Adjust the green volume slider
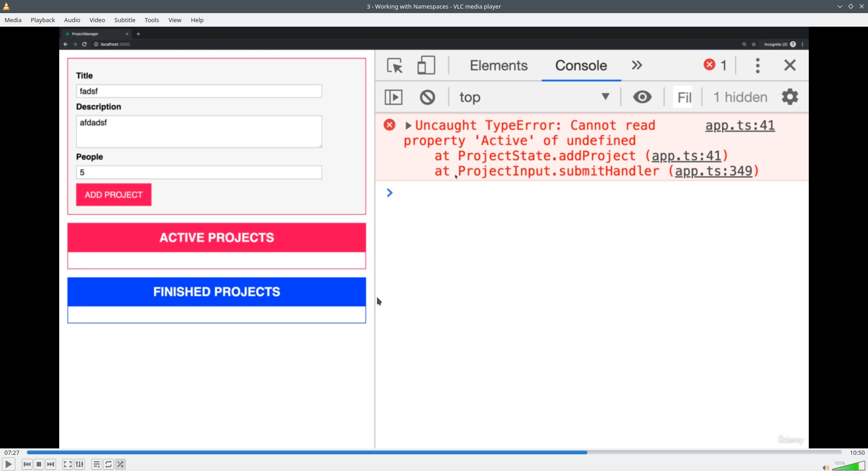This screenshot has height=471, width=868. pos(849,466)
